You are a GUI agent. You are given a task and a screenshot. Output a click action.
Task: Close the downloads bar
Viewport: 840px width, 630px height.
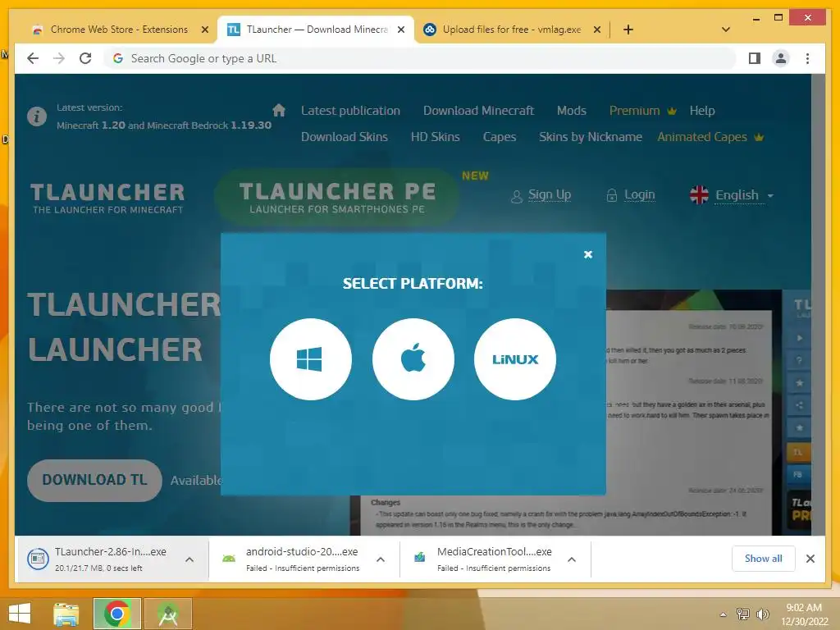810,559
